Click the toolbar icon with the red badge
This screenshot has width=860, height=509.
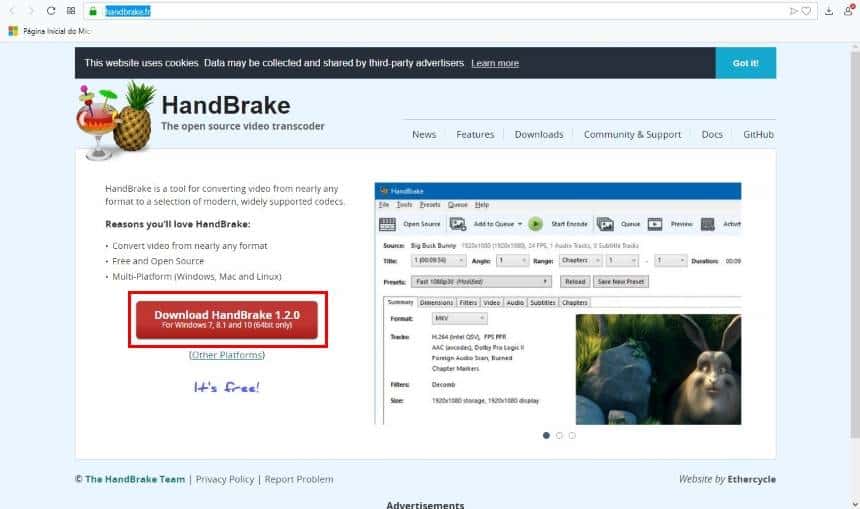(x=848, y=10)
